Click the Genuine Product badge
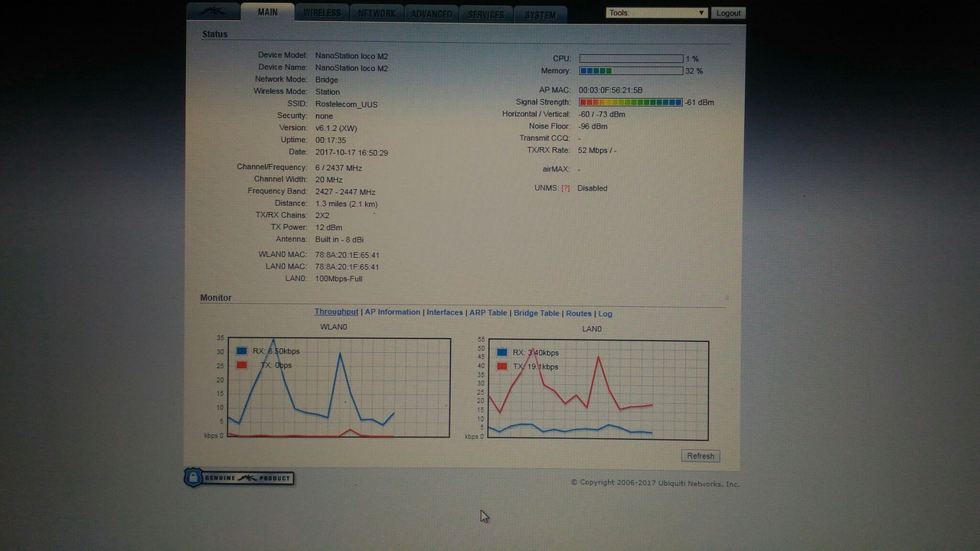 (x=239, y=478)
